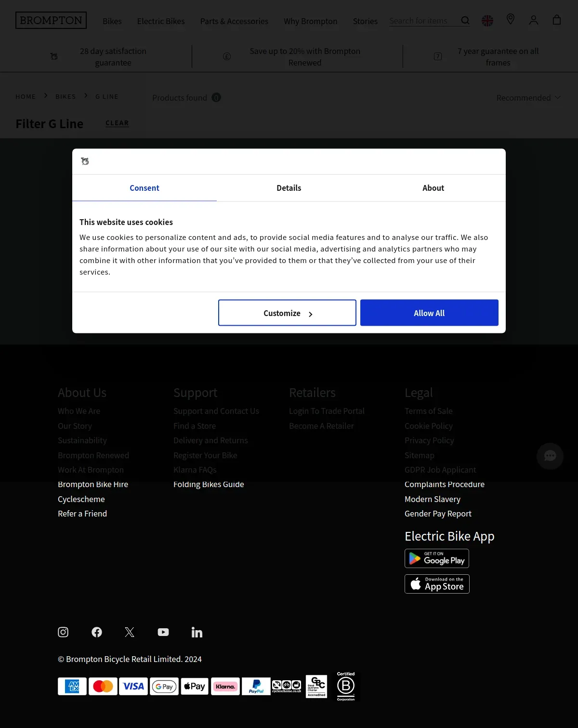Open Delivery and Returns link
Viewport: 578px width, 728px height.
pyautogui.click(x=210, y=440)
